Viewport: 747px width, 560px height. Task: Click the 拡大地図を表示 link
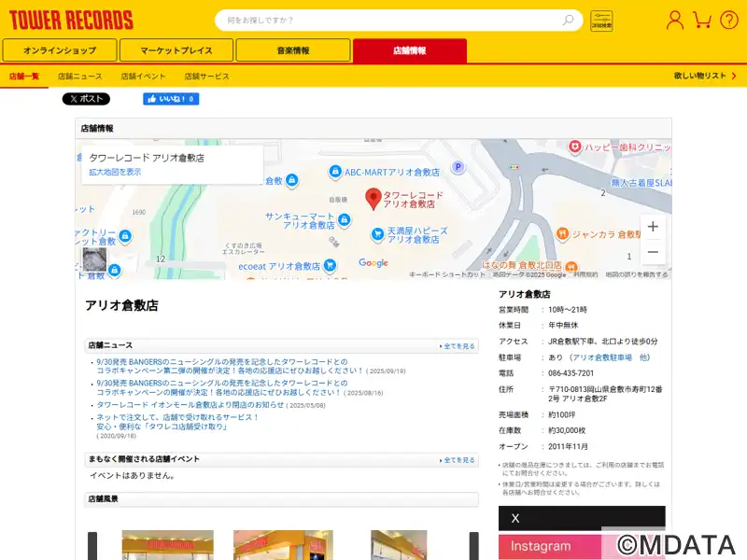tap(115, 173)
